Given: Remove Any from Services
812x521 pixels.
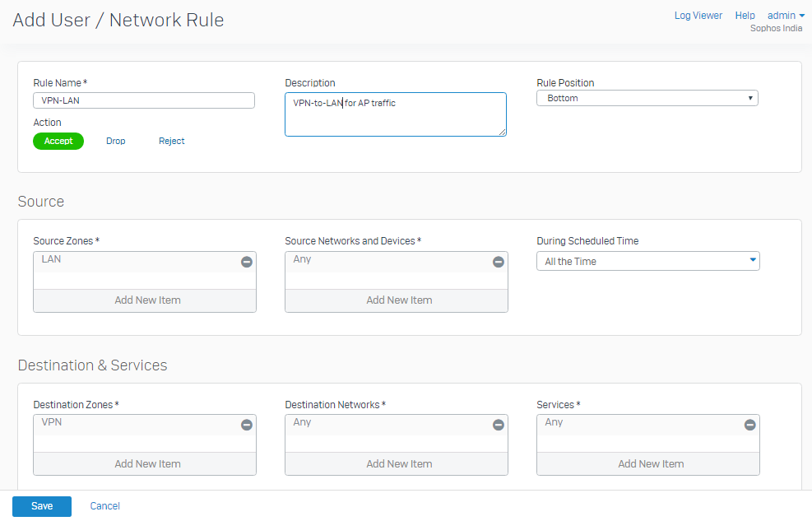Looking at the screenshot, I should point(749,424).
